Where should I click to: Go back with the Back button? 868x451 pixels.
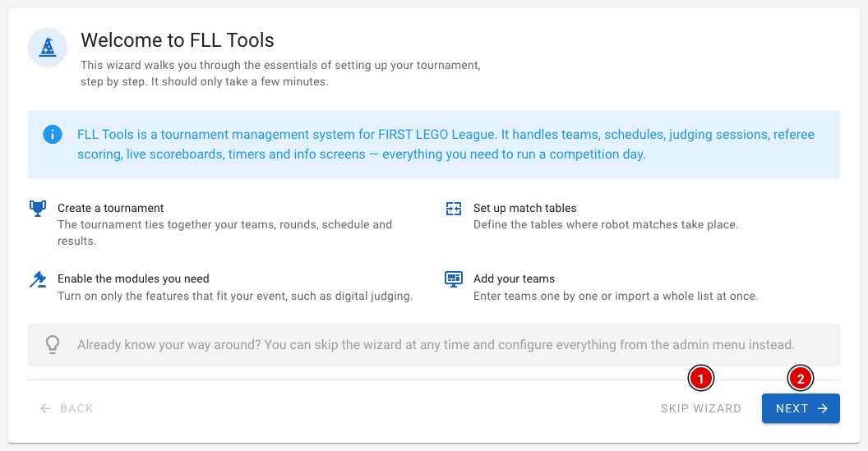pos(67,408)
